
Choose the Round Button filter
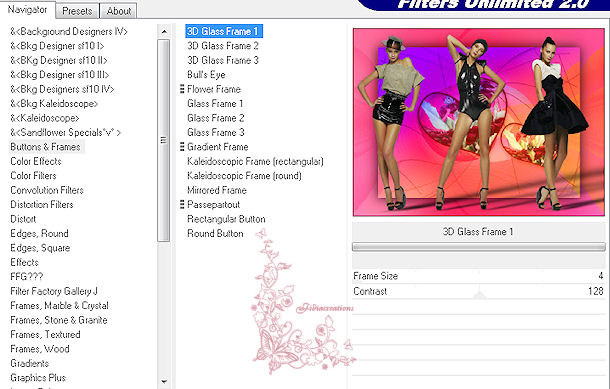pyautogui.click(x=216, y=233)
